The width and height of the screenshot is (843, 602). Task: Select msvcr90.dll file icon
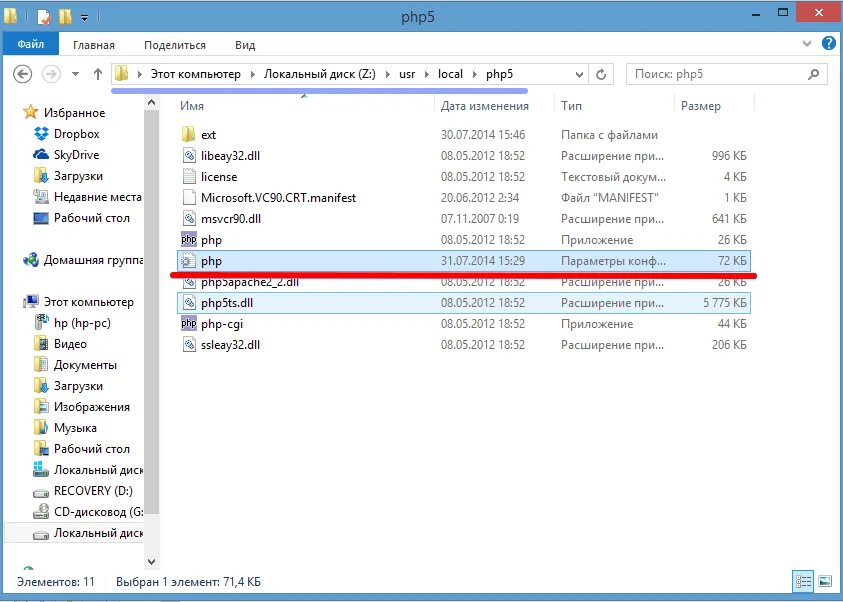point(189,218)
